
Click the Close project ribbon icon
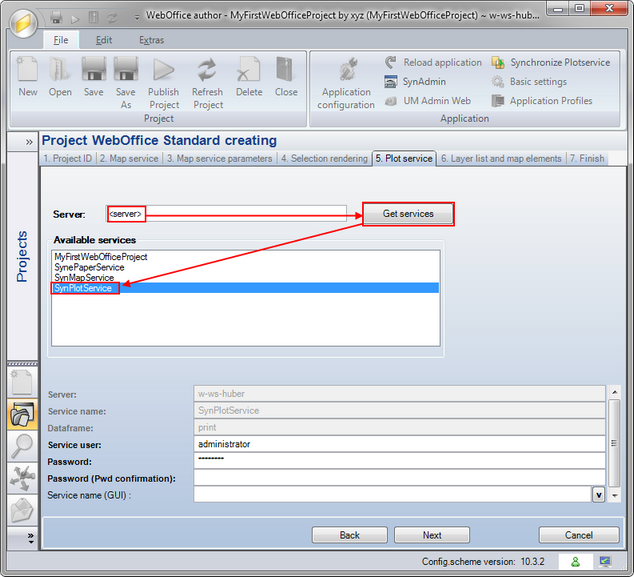286,77
